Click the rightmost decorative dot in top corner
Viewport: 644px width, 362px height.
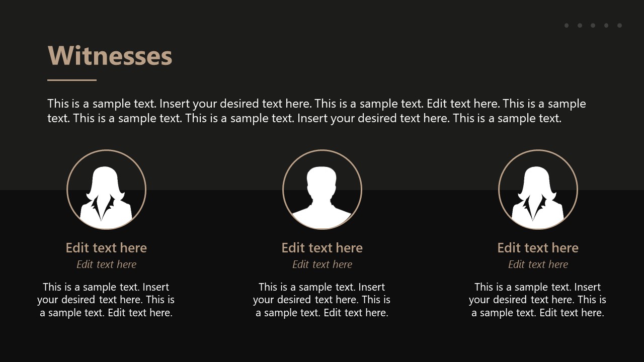coord(619,26)
